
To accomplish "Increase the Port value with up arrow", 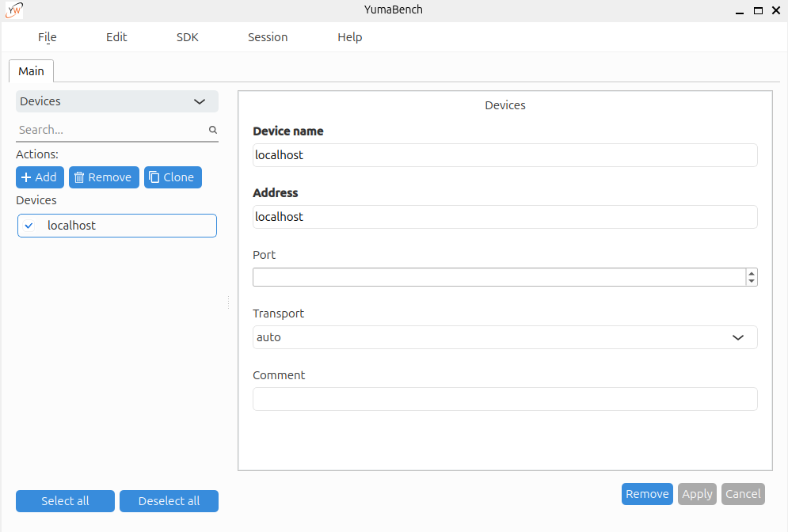I will point(752,273).
